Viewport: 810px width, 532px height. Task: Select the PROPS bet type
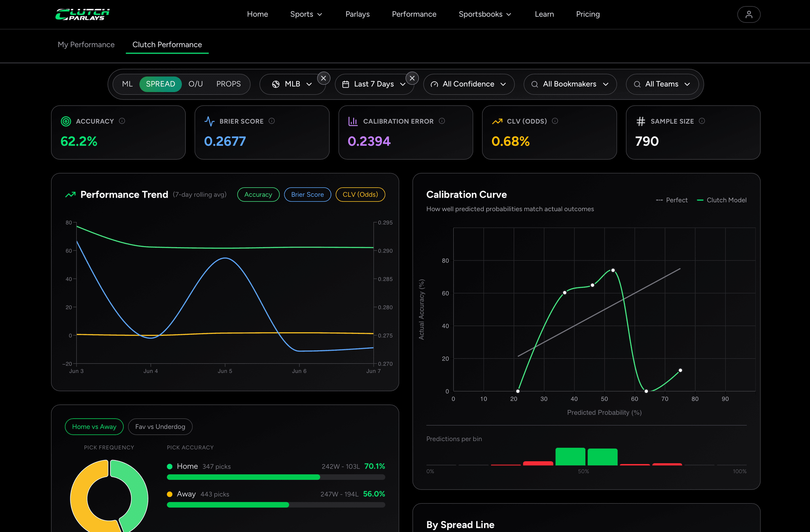point(229,84)
